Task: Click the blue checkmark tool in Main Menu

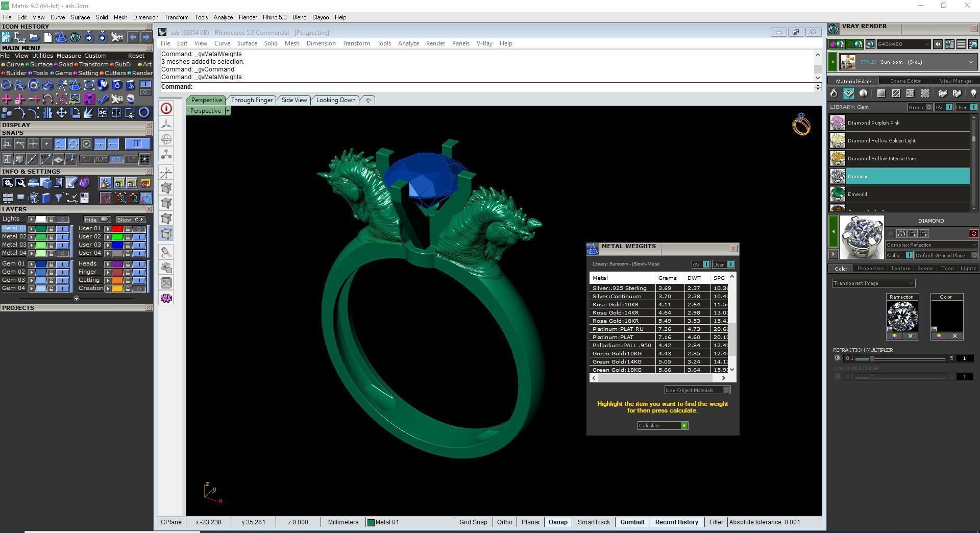Action: coord(103,99)
